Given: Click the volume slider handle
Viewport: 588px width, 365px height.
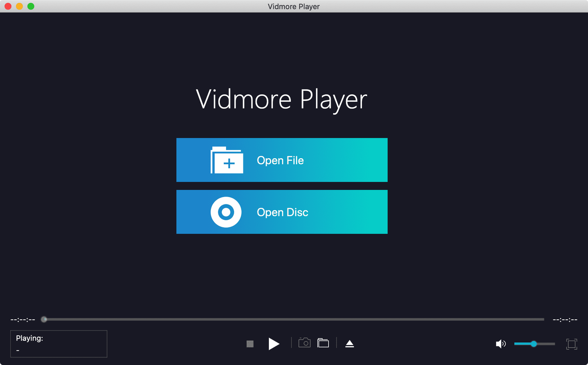Looking at the screenshot, I should 533,344.
